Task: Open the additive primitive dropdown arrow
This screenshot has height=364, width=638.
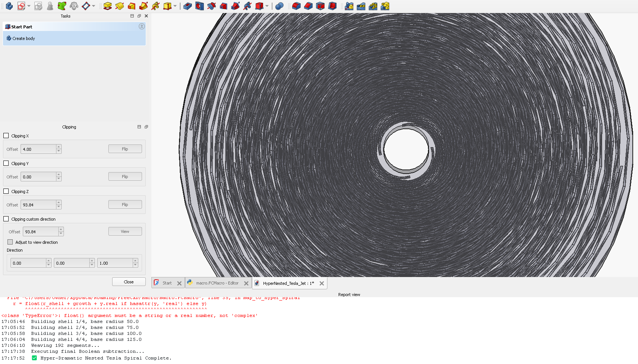Action: tap(175, 6)
